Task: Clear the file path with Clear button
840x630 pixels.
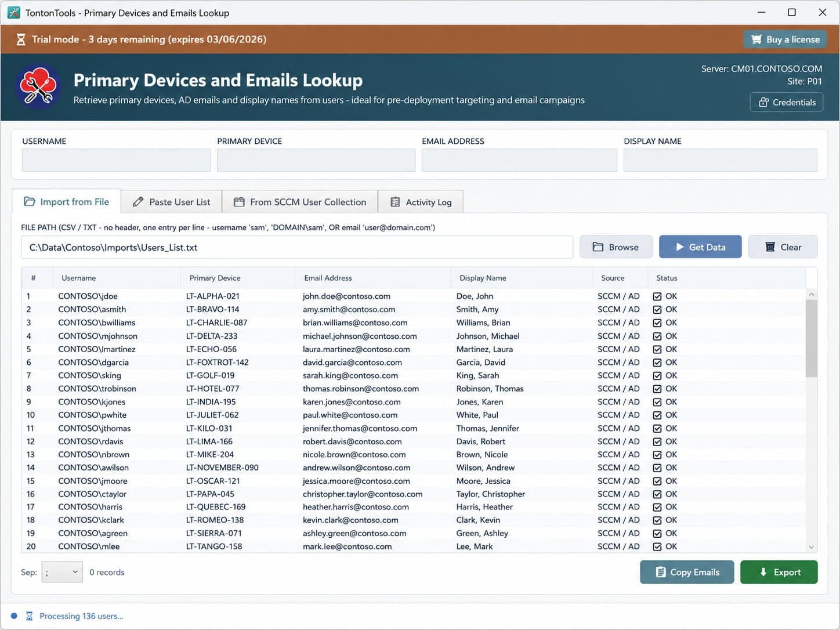Action: [x=783, y=247]
